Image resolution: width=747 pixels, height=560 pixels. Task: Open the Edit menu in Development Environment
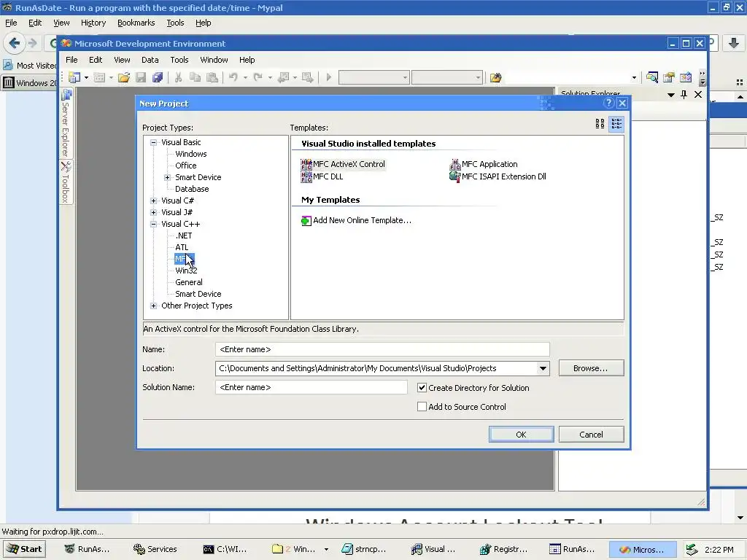point(96,60)
